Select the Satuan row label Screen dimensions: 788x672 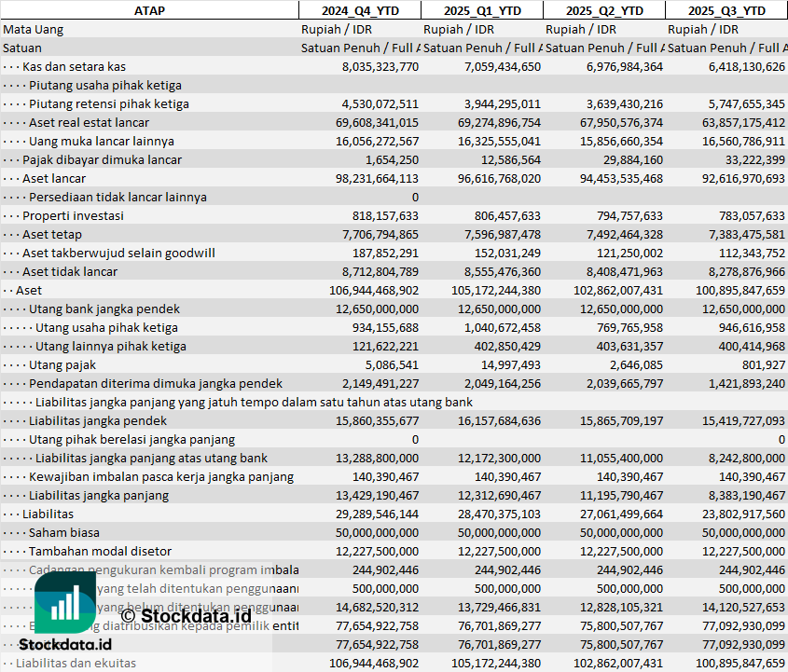(x=22, y=48)
